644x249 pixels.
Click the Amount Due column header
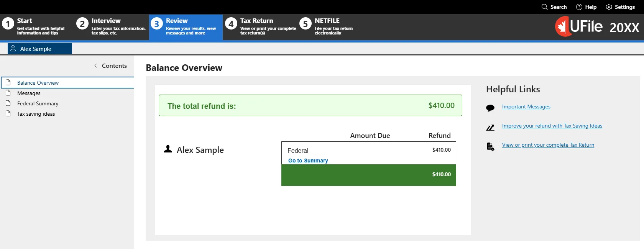tap(370, 136)
